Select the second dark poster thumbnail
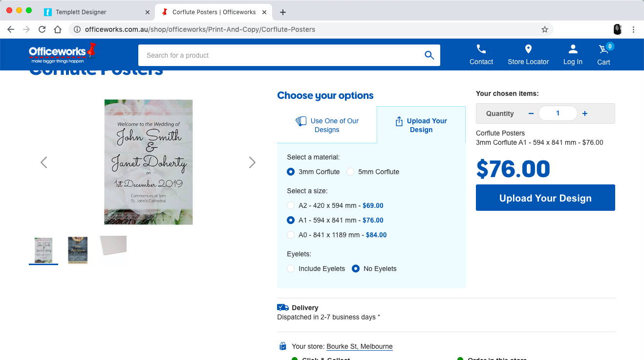644x360 pixels. click(78, 250)
